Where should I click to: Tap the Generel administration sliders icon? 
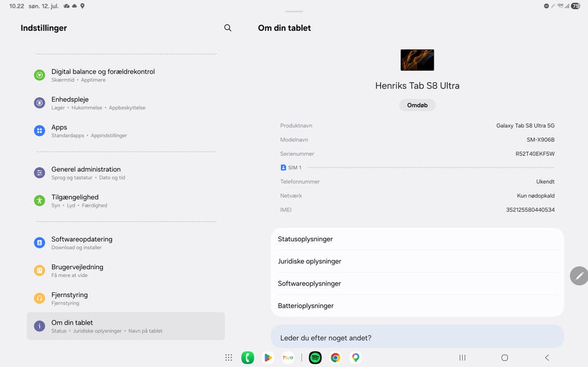pyautogui.click(x=39, y=173)
